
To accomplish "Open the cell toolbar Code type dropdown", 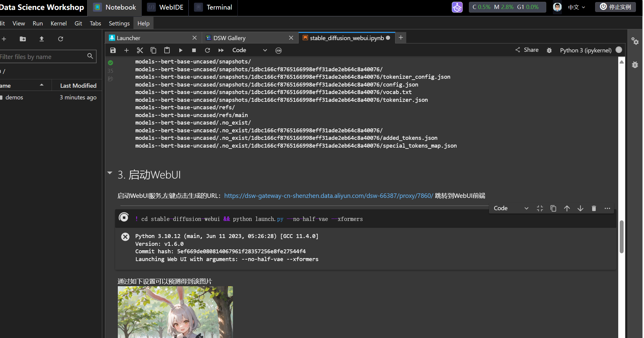I will (x=511, y=208).
